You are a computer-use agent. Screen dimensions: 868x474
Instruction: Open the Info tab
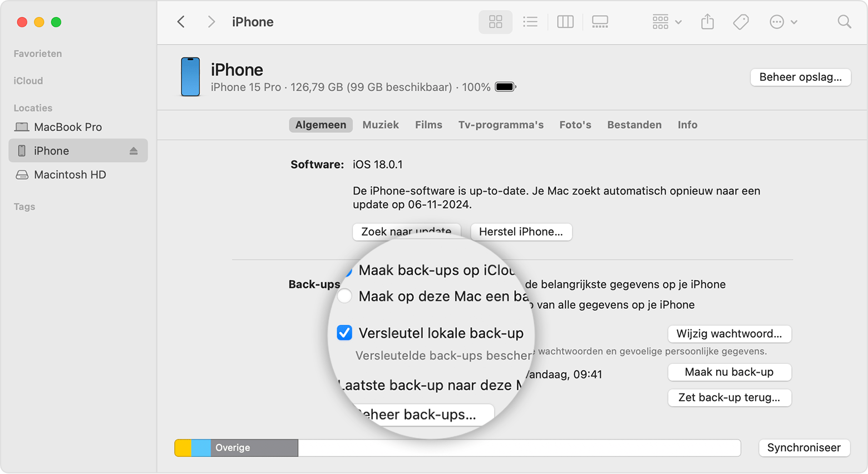[x=687, y=125]
